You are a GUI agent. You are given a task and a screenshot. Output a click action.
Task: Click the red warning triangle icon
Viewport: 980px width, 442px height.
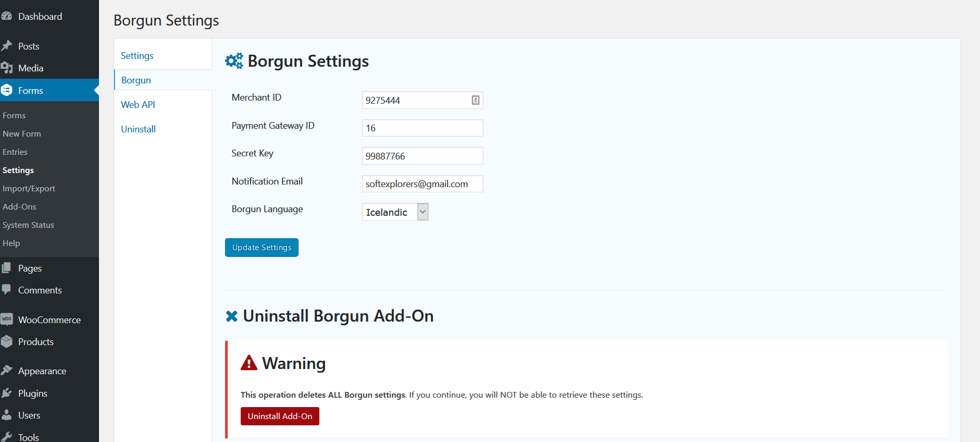click(249, 363)
